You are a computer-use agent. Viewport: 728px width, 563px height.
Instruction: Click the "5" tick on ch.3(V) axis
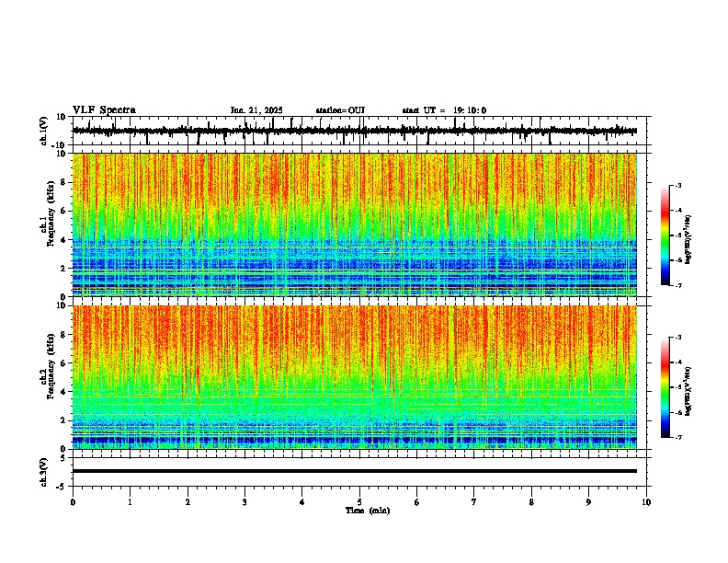click(x=64, y=458)
